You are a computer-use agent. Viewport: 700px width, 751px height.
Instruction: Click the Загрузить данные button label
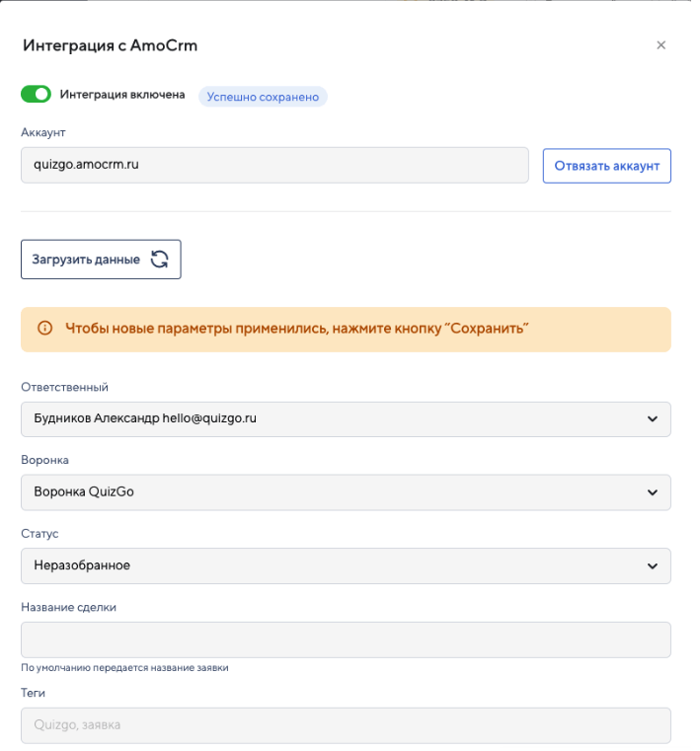click(x=86, y=260)
